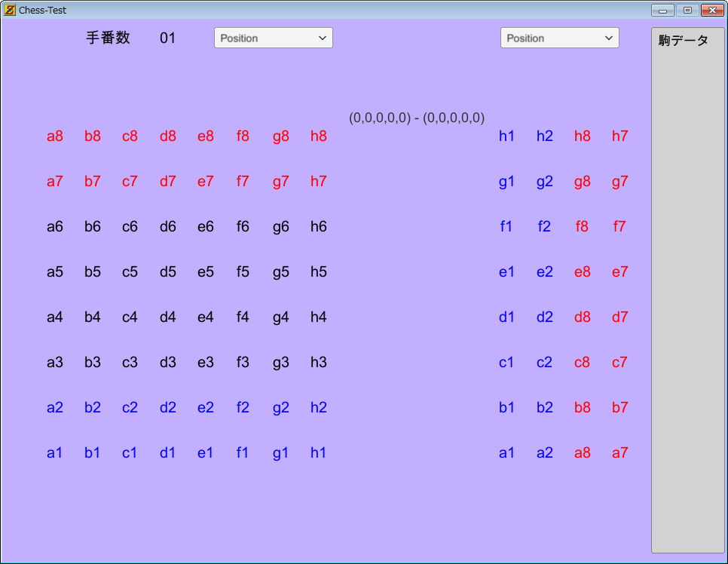Click blue e1 in the 8x8 board grid

click(x=205, y=452)
